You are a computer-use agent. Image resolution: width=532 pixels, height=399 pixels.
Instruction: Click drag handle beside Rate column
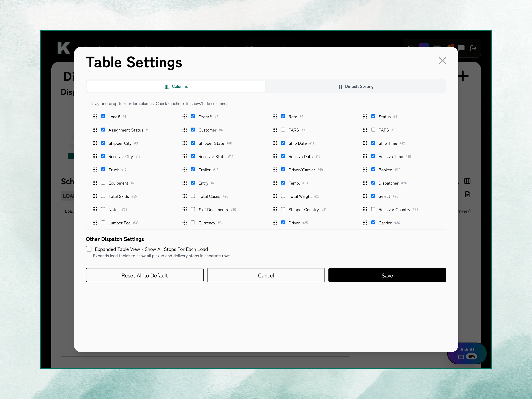coord(275,117)
